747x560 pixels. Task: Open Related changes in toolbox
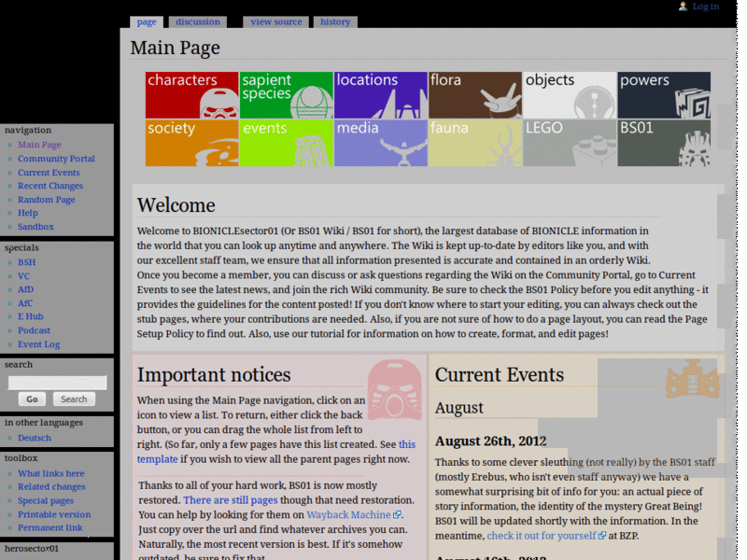click(51, 486)
